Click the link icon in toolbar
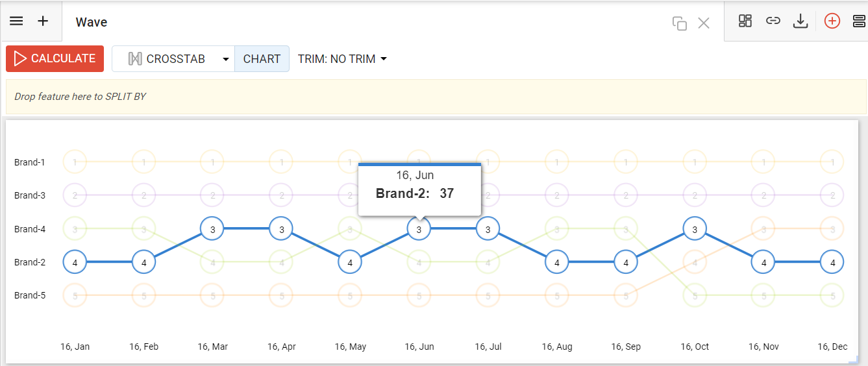Viewport: 868px width, 366px height. click(x=773, y=21)
